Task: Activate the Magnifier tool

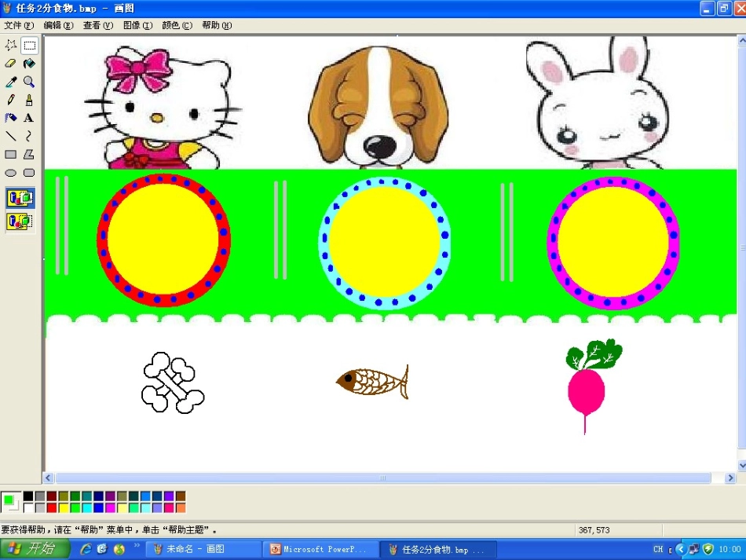Action: (30, 82)
